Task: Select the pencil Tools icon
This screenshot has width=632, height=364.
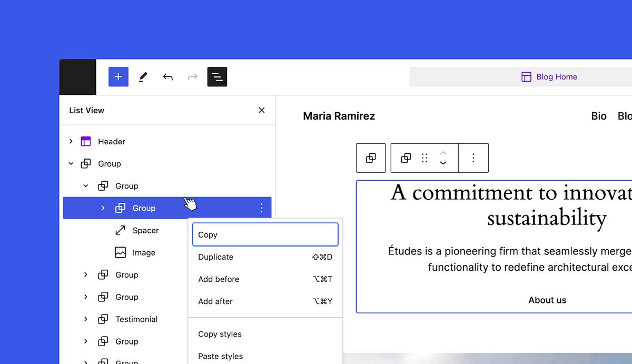Action: (143, 77)
